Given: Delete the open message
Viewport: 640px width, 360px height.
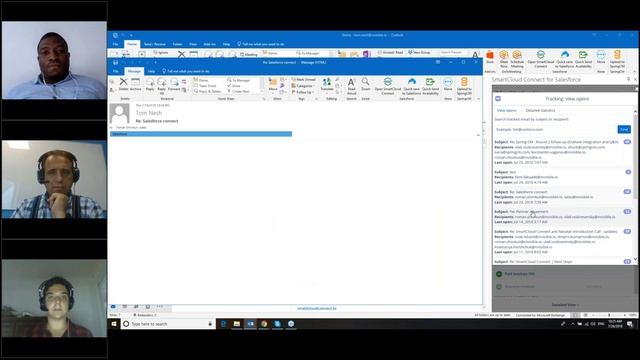Looking at the screenshot, I should [x=123, y=84].
